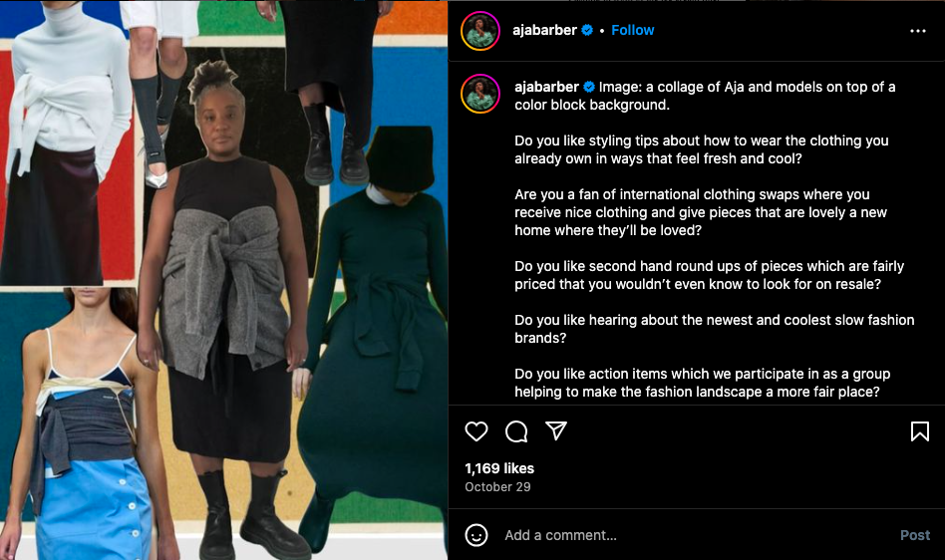
Task: Open more options three-dot menu
Action: [x=918, y=31]
